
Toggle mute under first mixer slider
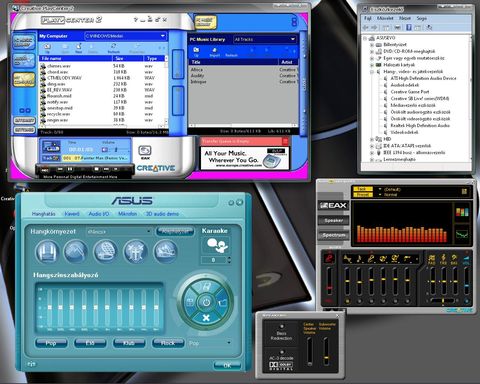[x=347, y=301]
